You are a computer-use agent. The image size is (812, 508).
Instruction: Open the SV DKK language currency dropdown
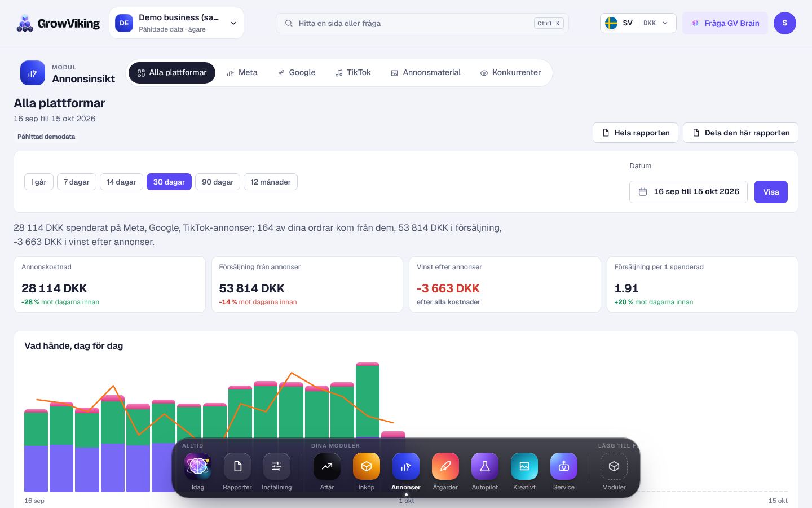coord(638,23)
